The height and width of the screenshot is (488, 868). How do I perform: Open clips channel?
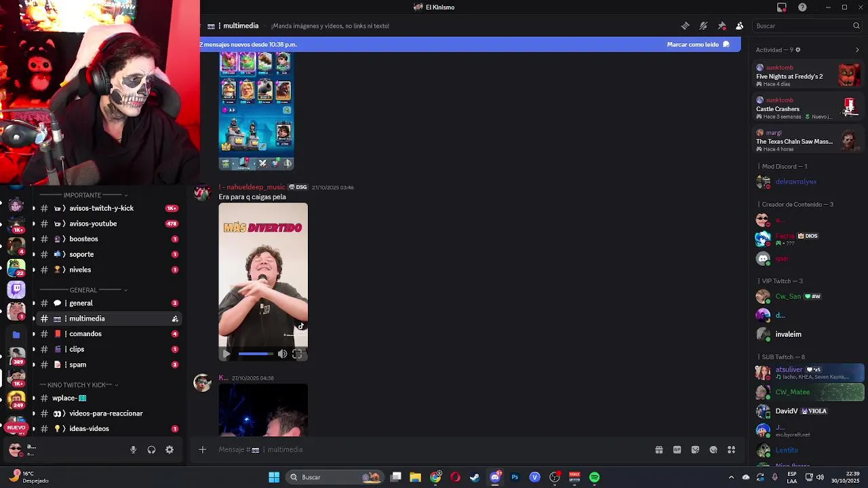click(108, 349)
